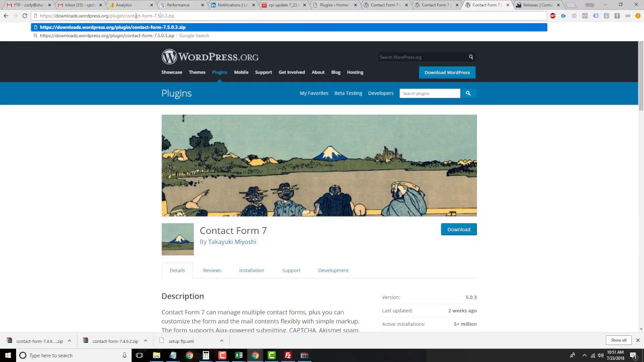Click the magnifier in the WordPress.org search
The image size is (644, 362).
click(x=471, y=57)
